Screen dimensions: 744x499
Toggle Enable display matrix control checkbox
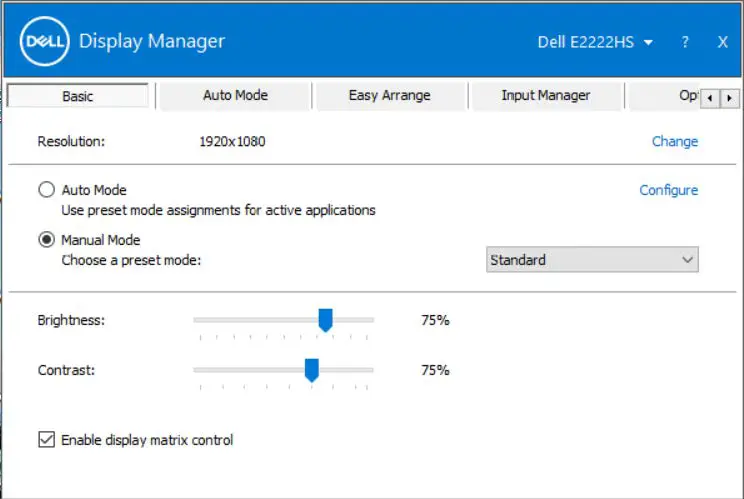click(46, 439)
